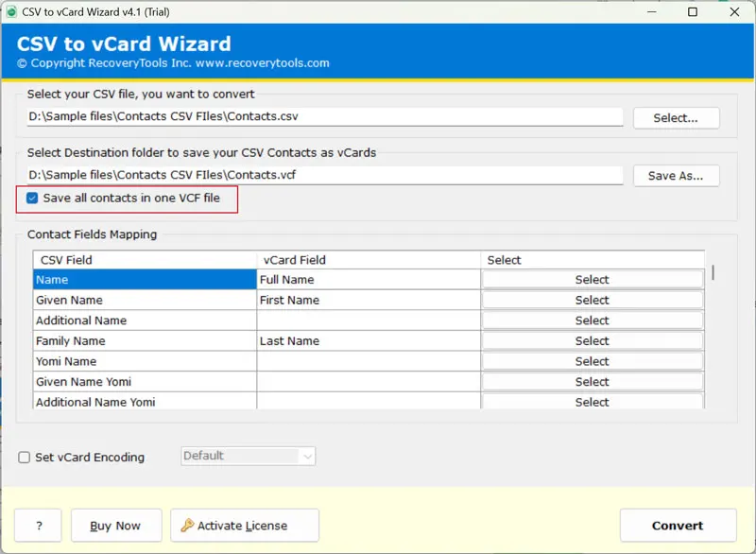
Task: Click the key icon on Activate License
Action: point(187,526)
